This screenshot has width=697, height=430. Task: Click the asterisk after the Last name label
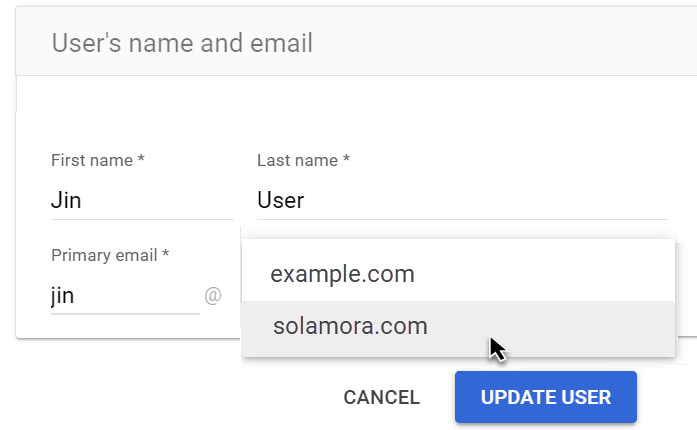[x=346, y=160]
